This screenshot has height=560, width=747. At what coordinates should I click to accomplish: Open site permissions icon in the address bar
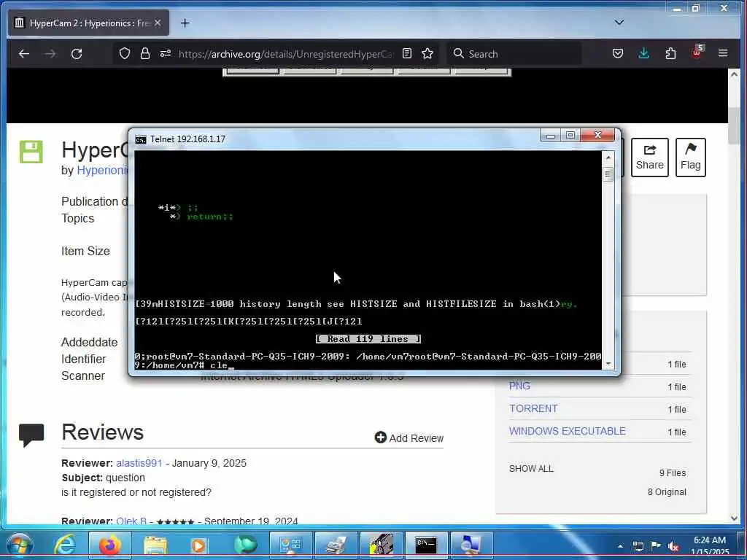(166, 53)
